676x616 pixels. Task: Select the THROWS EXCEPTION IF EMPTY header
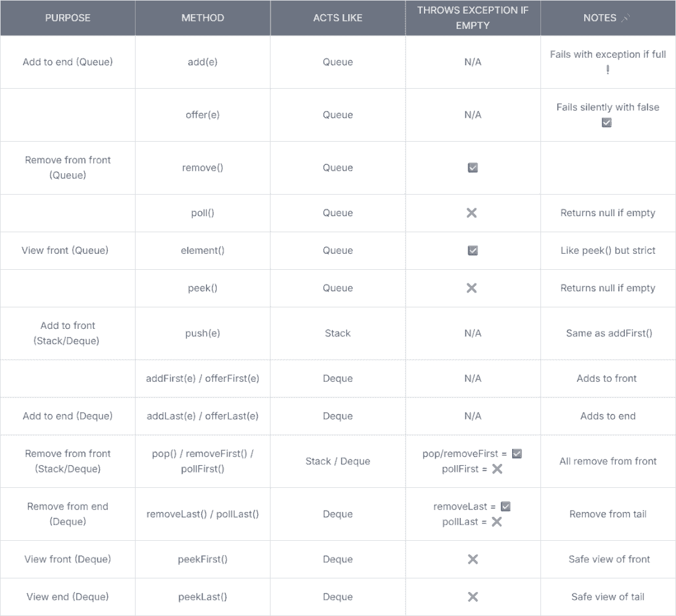(x=473, y=18)
